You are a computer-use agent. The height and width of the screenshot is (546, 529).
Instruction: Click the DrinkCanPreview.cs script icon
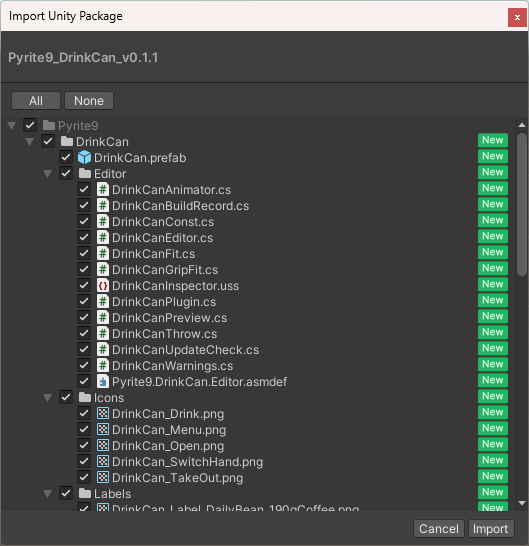(x=102, y=318)
